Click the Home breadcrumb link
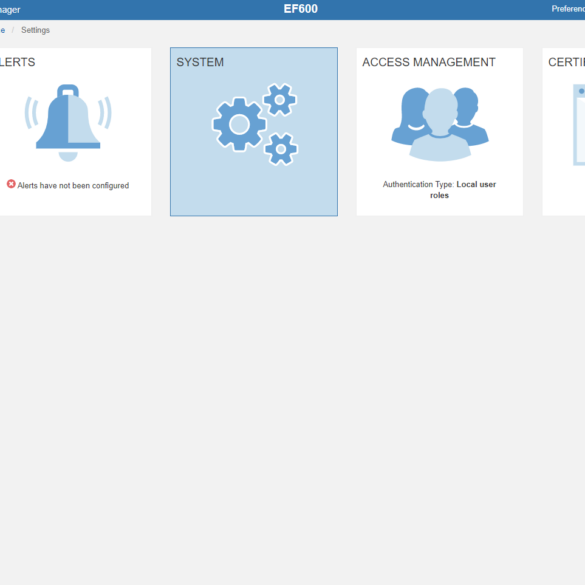 coord(3,30)
